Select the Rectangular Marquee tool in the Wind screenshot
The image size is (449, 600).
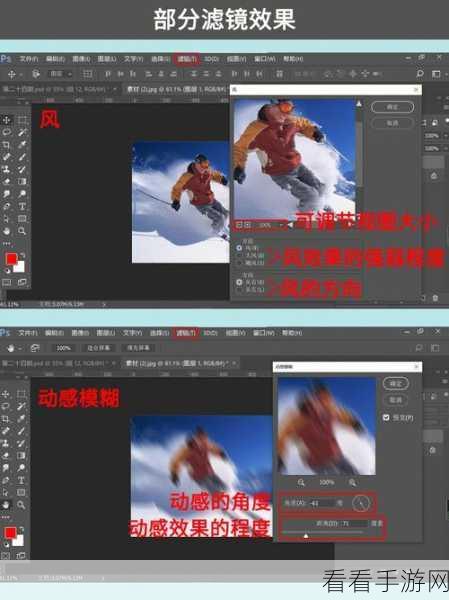[x=22, y=120]
